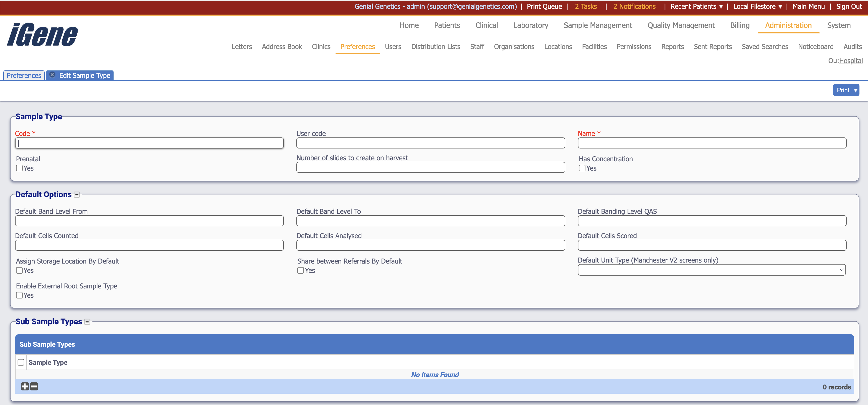
Task: Expand the Recent Patients dropdown
Action: click(x=696, y=6)
